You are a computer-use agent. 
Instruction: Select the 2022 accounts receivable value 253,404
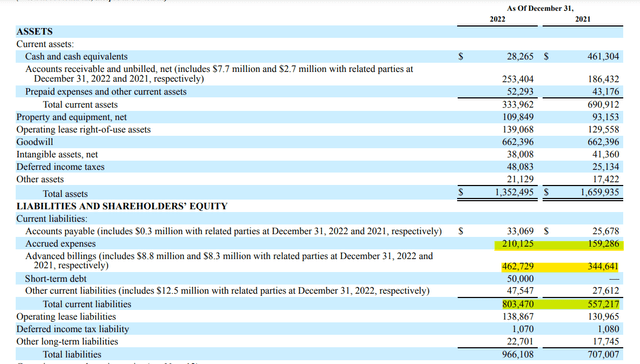pos(518,79)
